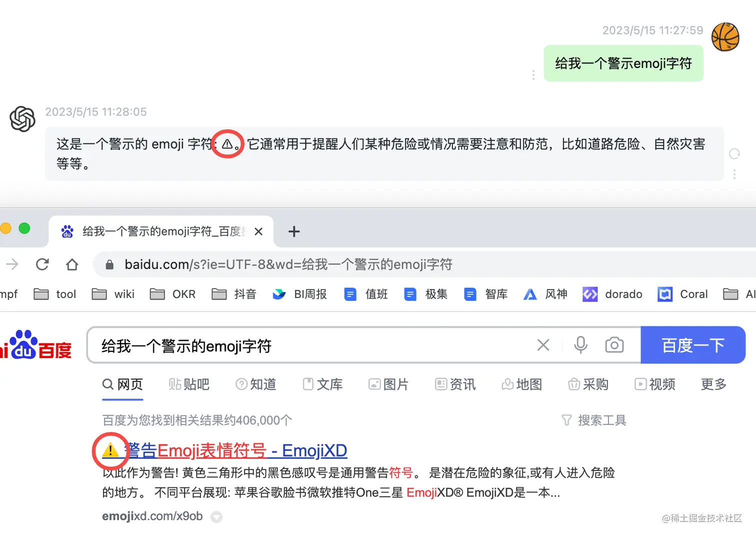Click the browser forward arrow

12,264
